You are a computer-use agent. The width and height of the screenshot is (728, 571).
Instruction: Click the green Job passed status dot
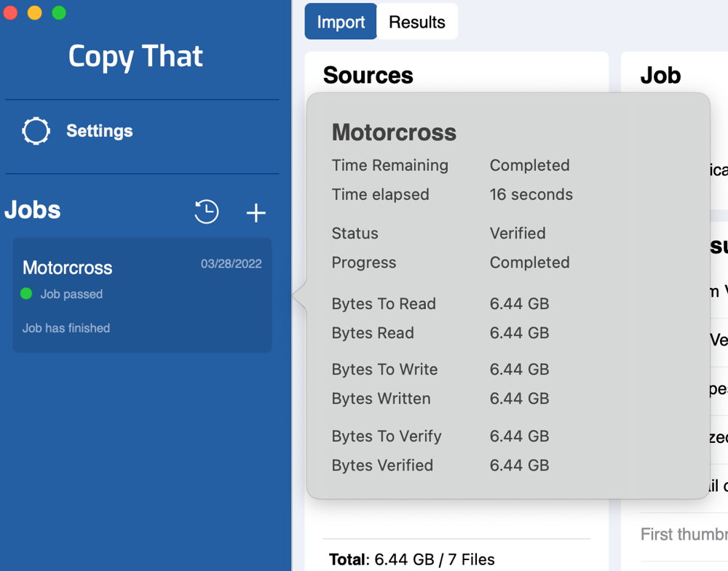pyautogui.click(x=26, y=294)
